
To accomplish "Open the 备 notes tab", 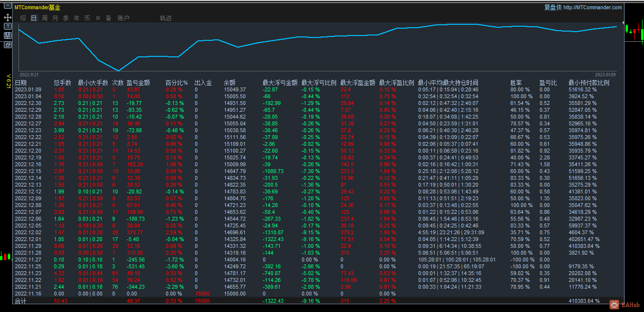I will pos(108,18).
